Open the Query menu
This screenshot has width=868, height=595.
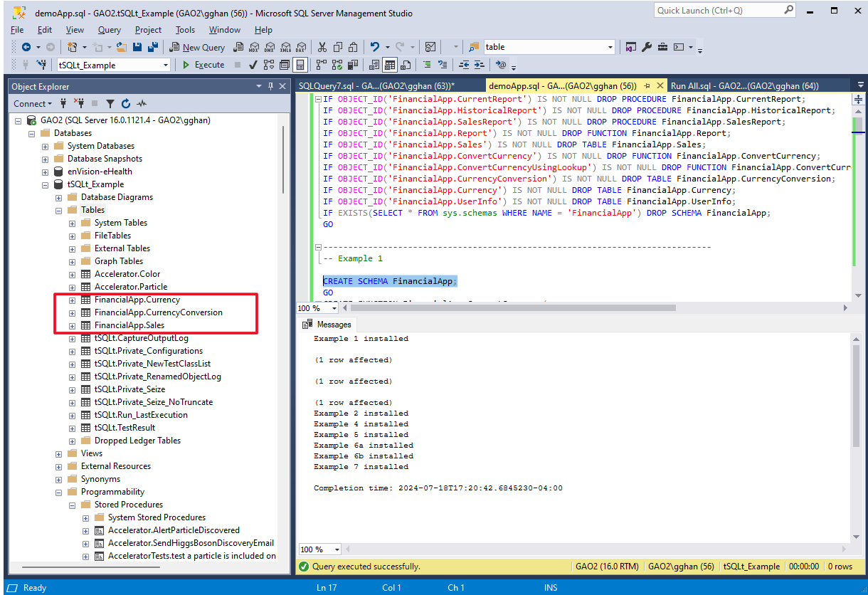(109, 30)
